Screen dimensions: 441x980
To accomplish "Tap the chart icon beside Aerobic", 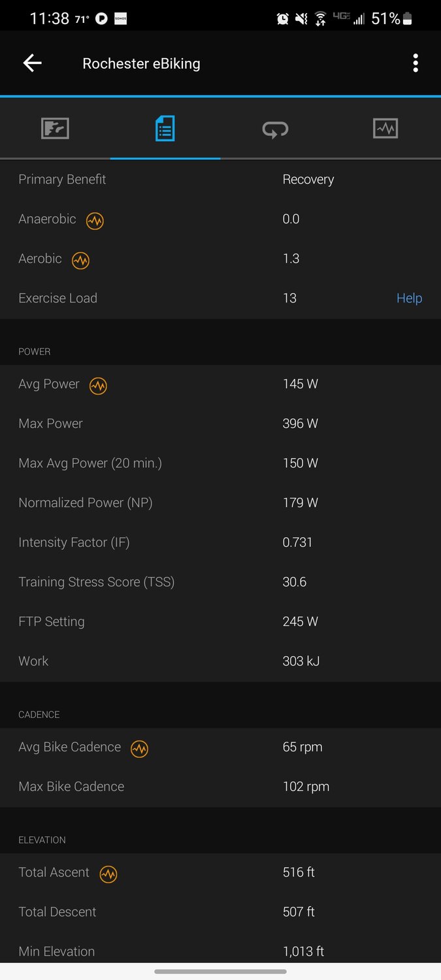I will click(x=80, y=260).
